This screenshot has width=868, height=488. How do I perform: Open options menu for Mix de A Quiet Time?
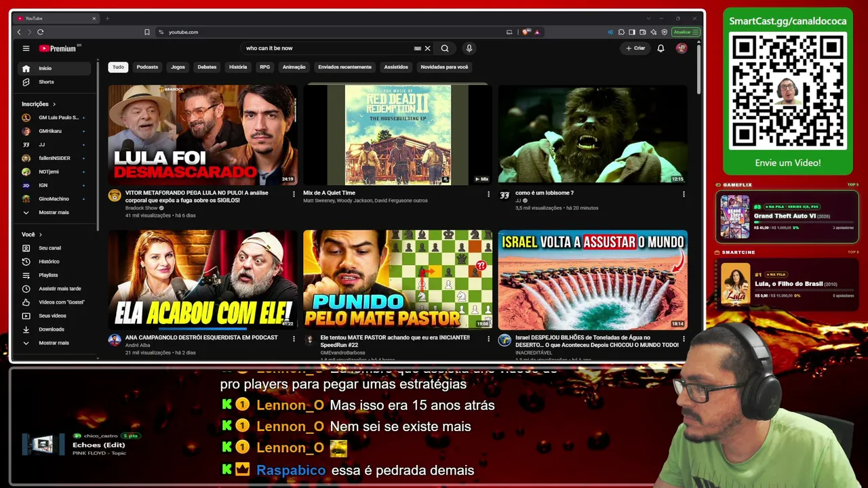488,194
